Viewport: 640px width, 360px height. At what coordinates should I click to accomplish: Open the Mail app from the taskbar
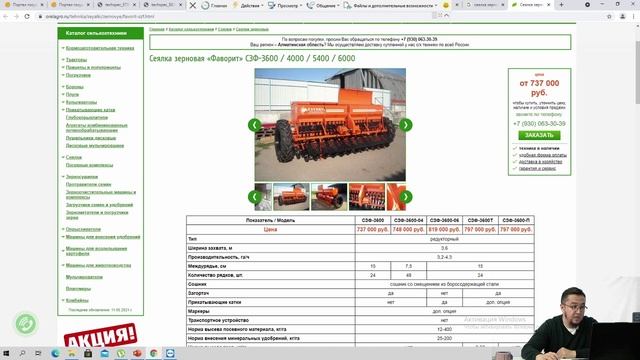pos(104,353)
